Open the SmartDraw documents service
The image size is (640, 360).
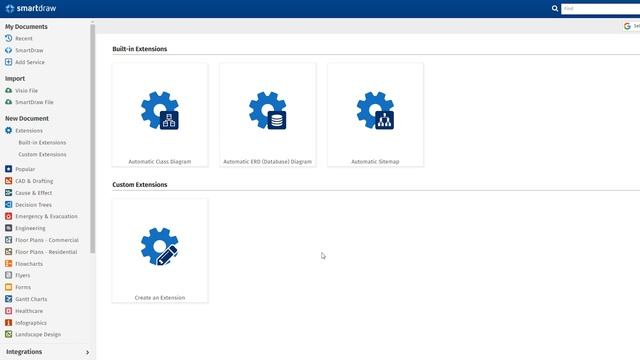[x=29, y=50]
